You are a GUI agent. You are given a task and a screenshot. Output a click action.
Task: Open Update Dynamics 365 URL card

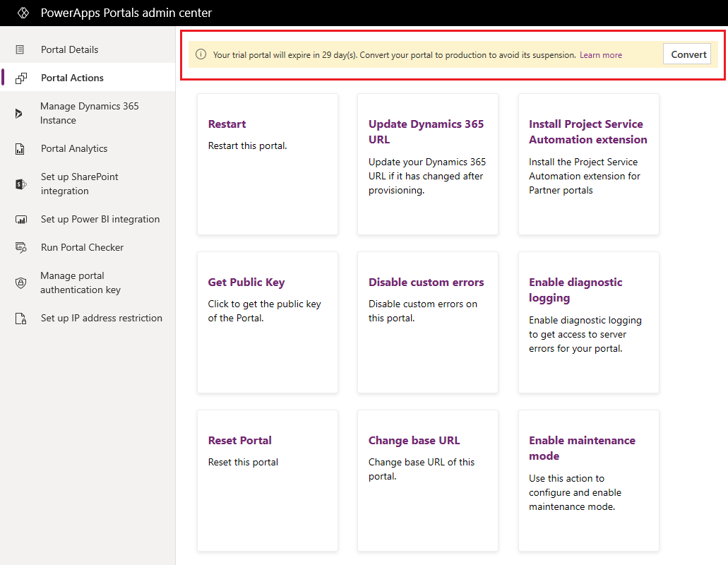(x=428, y=164)
